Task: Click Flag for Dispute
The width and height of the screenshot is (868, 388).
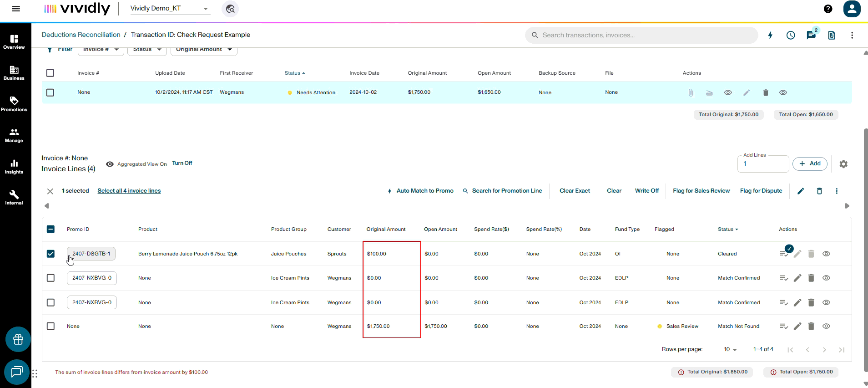Action: pos(761,191)
